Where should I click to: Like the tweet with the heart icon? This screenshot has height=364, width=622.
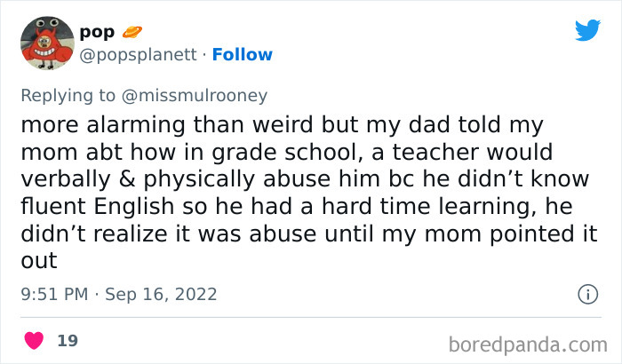click(x=34, y=341)
